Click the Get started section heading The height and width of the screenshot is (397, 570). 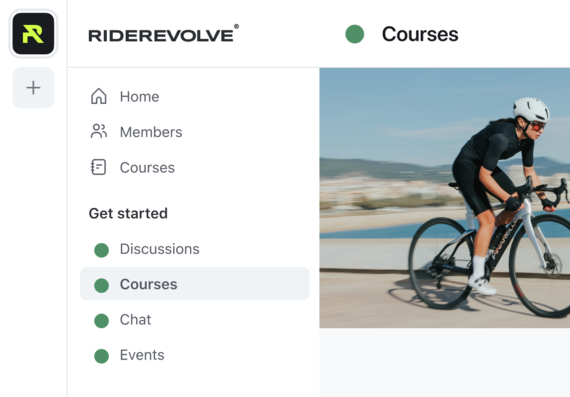(x=128, y=213)
